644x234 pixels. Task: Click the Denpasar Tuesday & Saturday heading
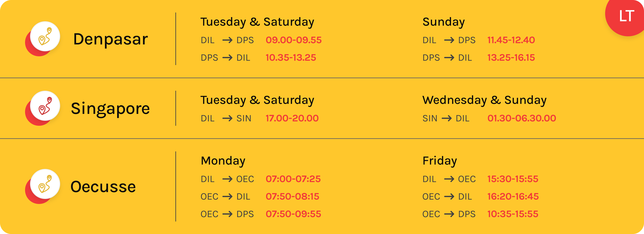[x=257, y=22]
